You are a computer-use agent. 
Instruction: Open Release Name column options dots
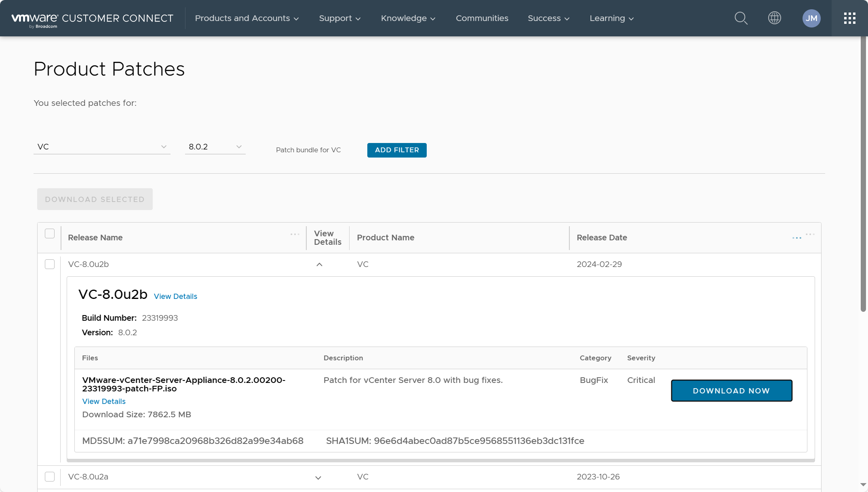[x=295, y=234]
